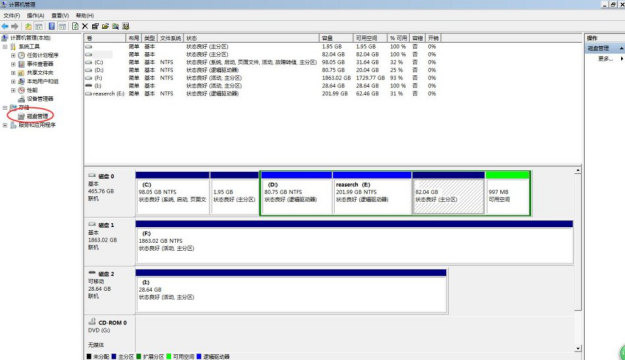Select 共享文件夹 in the tree
This screenshot has width=625, height=360.
(40, 73)
